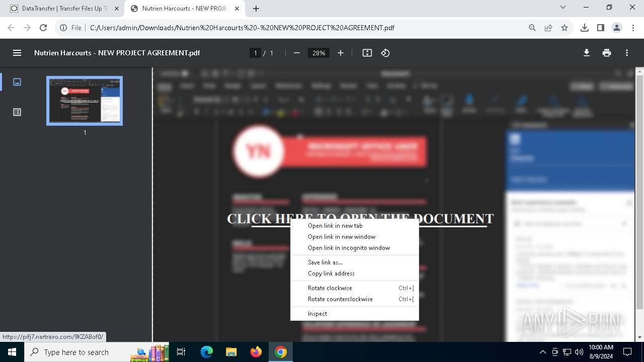Open the volume control in tray
Screen dimensions: 644x362
click(579, 352)
